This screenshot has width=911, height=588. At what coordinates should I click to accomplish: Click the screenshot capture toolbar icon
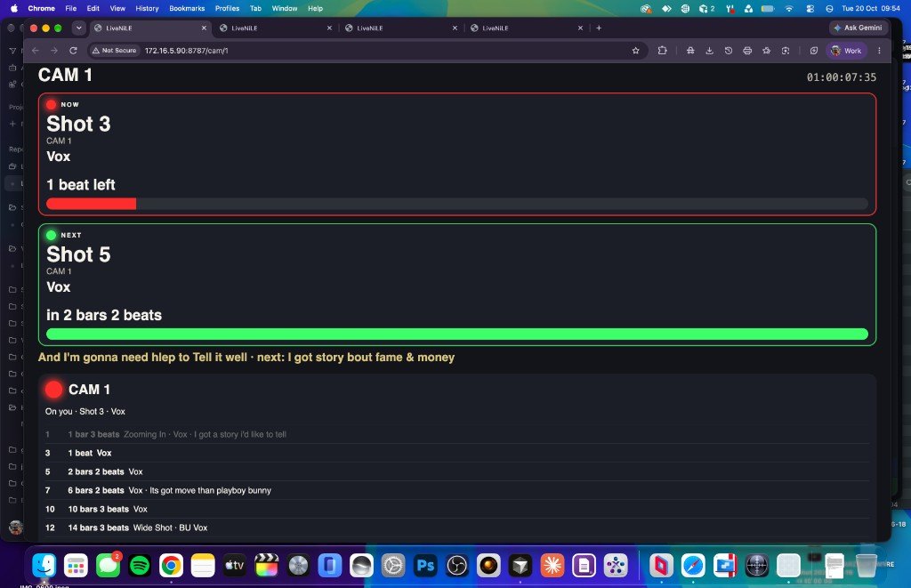(x=786, y=51)
